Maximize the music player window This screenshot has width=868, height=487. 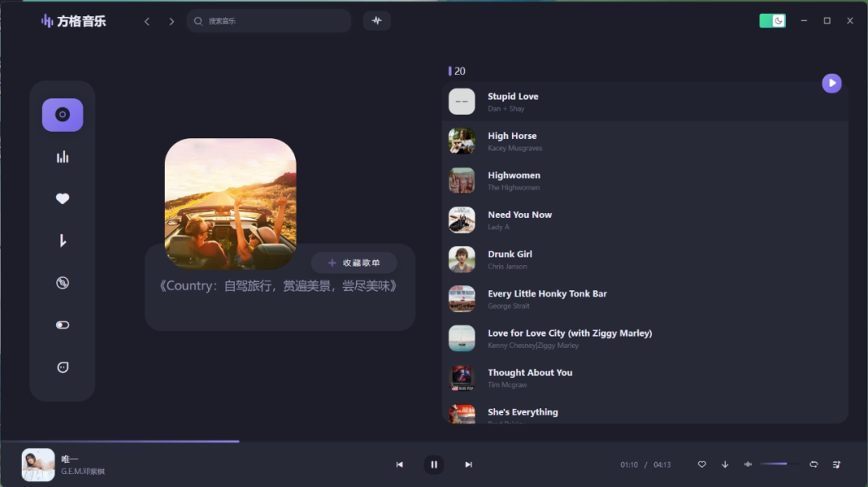click(827, 21)
